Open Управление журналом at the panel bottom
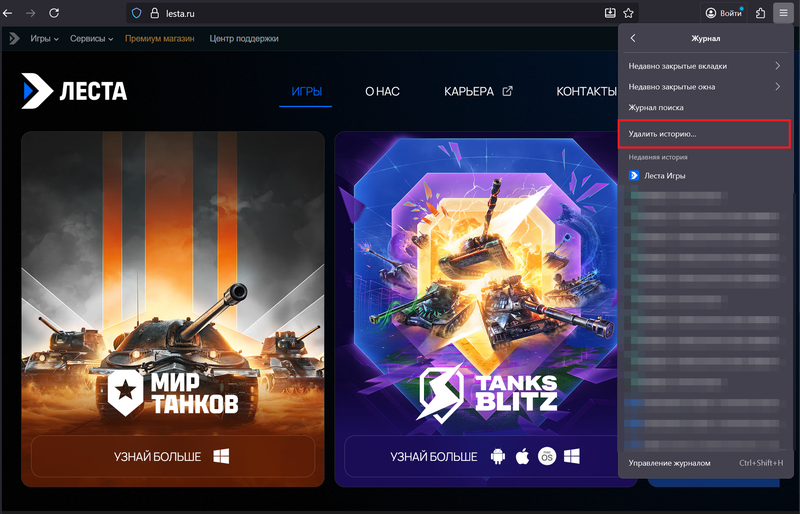This screenshot has width=800, height=514. [x=670, y=463]
